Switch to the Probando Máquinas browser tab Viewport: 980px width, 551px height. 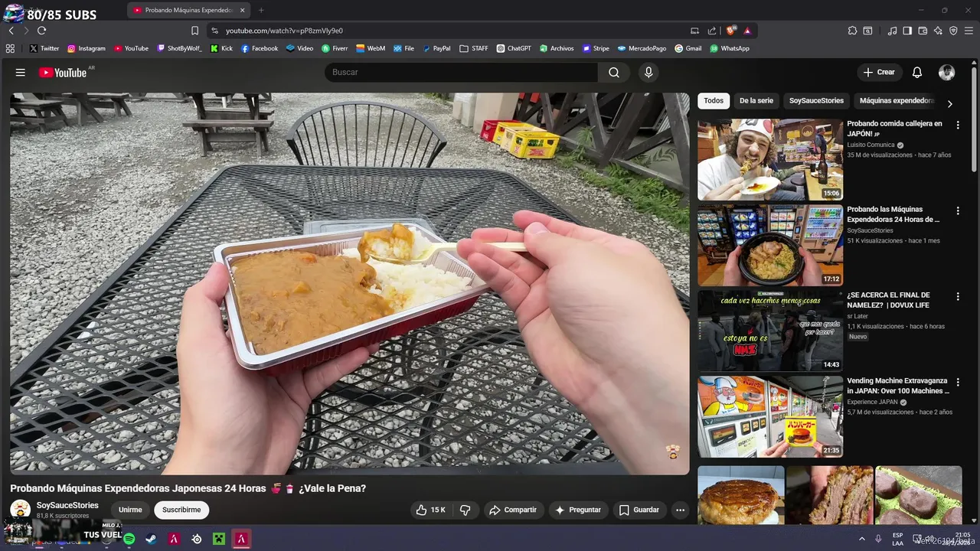click(x=188, y=10)
